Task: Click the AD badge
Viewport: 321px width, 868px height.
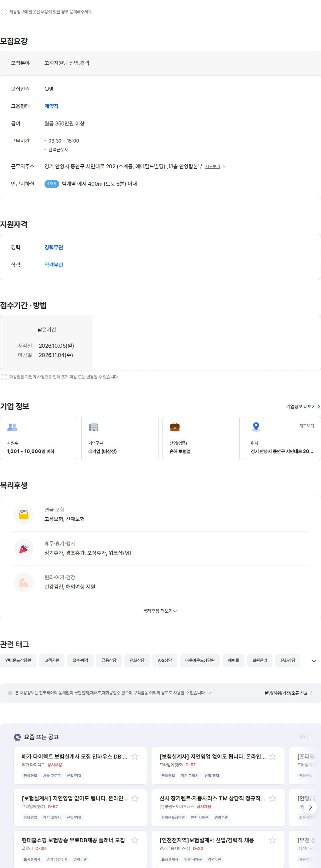Action: [x=303, y=737]
